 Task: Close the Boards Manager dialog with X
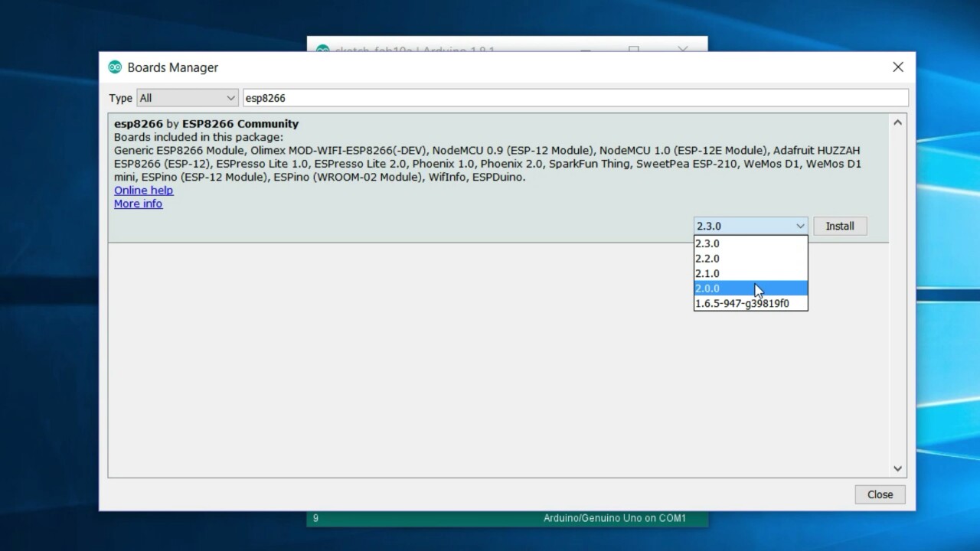click(898, 67)
